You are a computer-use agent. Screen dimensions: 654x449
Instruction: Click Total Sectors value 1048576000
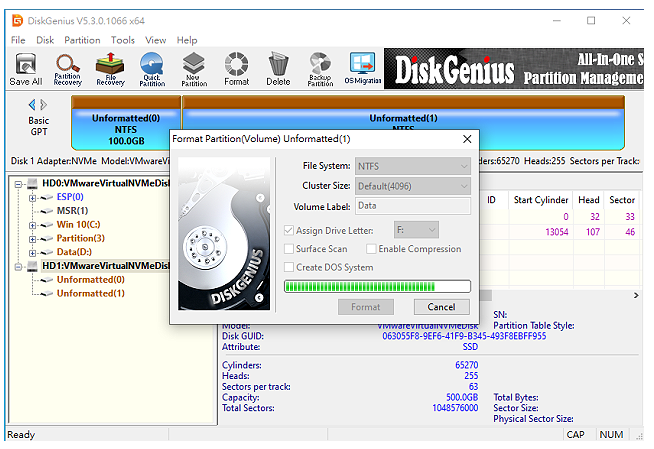pos(455,408)
